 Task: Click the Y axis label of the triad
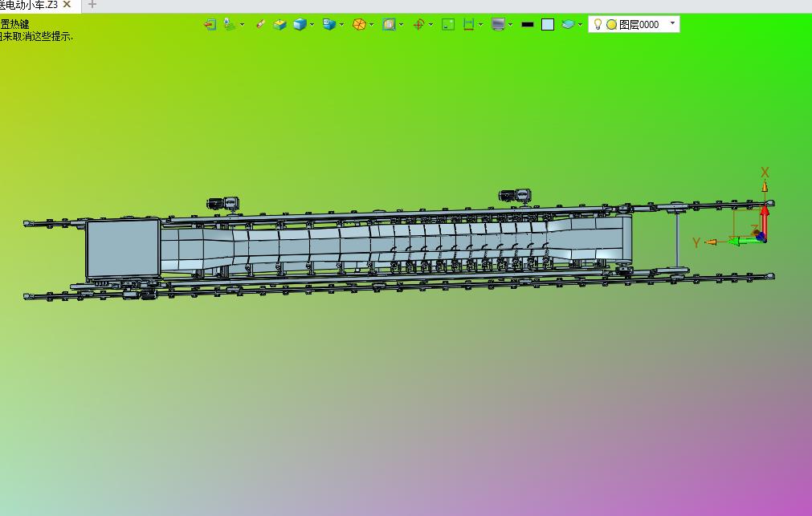[696, 242]
